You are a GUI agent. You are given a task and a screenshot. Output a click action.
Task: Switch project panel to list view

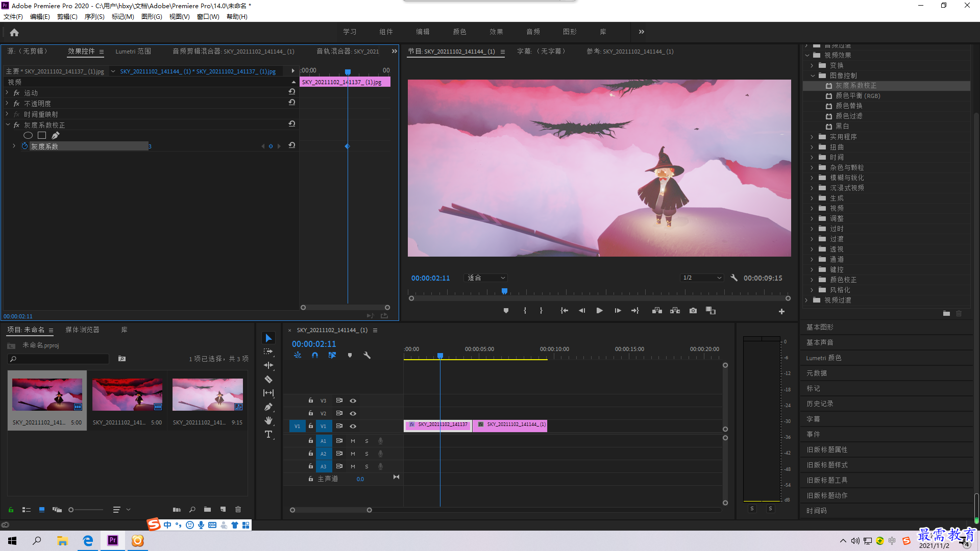[27, 509]
